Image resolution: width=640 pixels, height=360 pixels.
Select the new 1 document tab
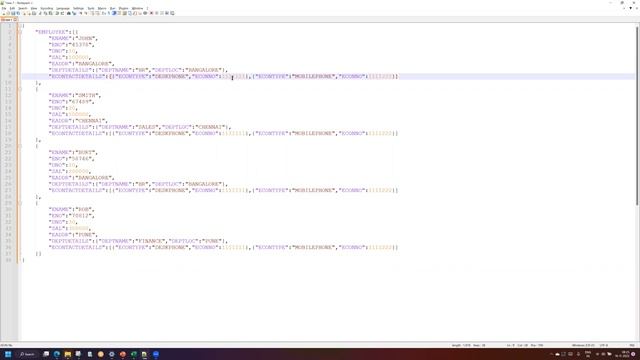[7, 19]
